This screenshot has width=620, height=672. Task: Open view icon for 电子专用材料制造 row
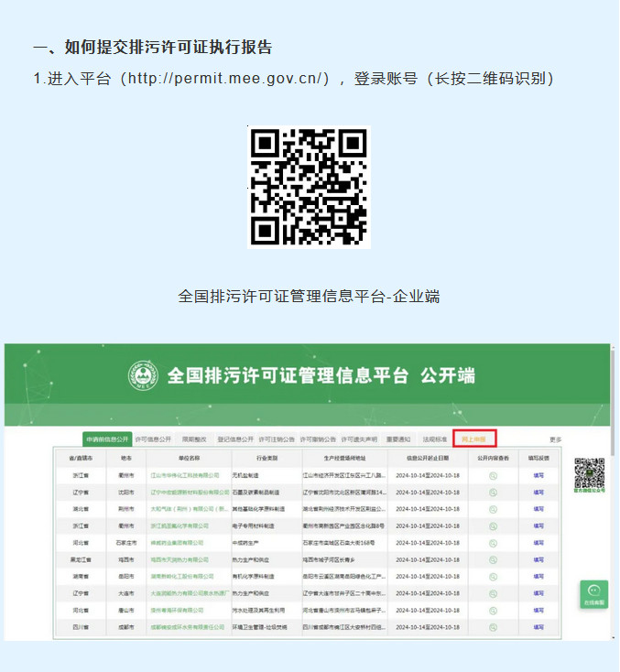coord(493,526)
